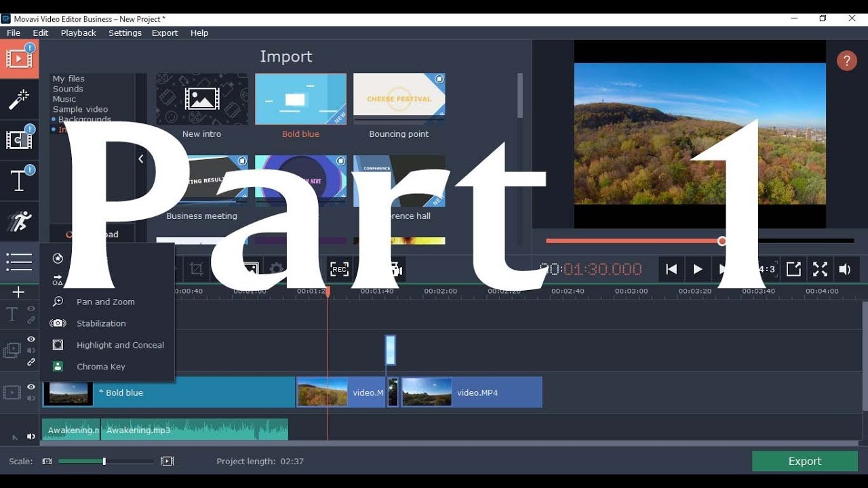Viewport: 868px width, 488px height.
Task: Click the green Chroma Key icon
Action: 58,367
